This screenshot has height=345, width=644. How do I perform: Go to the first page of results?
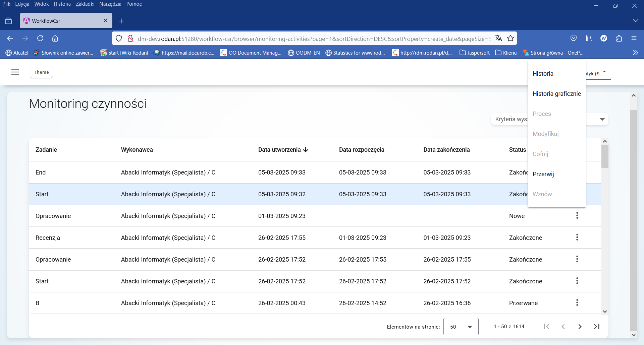click(546, 327)
